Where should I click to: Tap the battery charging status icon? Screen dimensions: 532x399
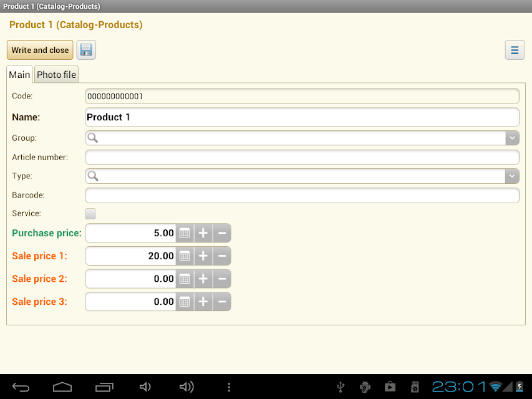(520, 387)
